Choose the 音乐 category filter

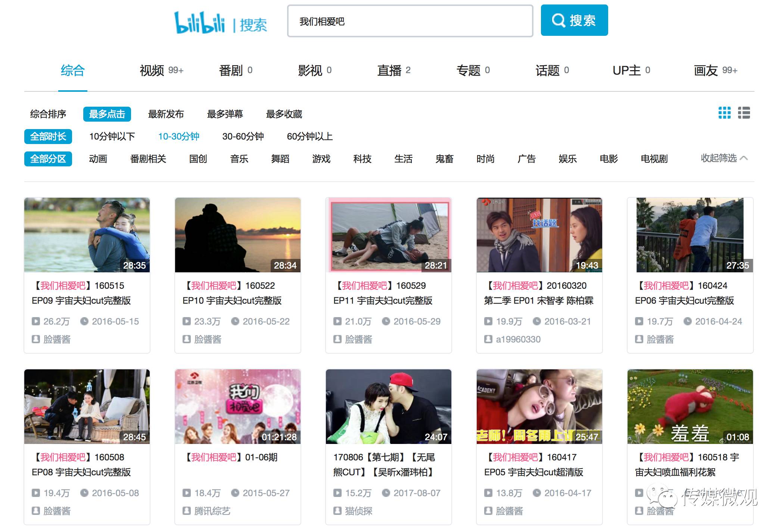(x=239, y=159)
